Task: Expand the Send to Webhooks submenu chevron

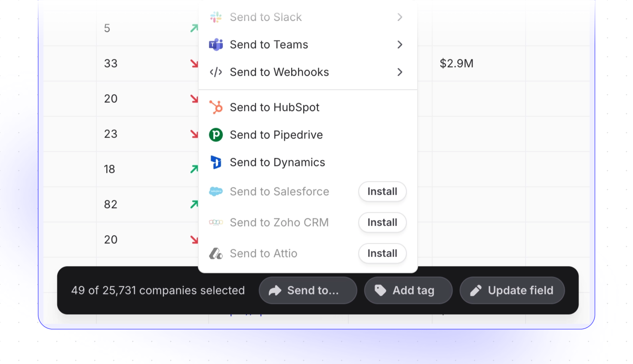Action: pos(400,72)
